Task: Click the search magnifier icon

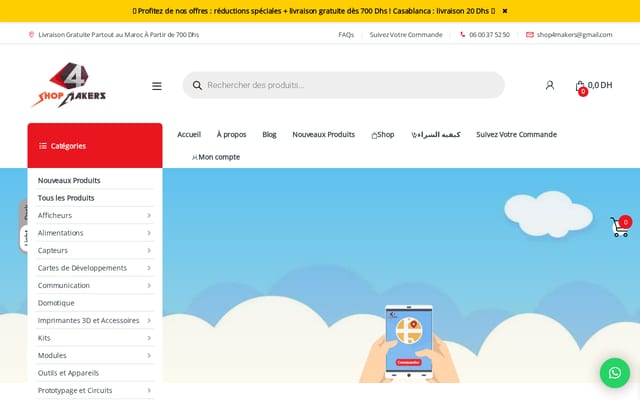Action: pos(197,85)
